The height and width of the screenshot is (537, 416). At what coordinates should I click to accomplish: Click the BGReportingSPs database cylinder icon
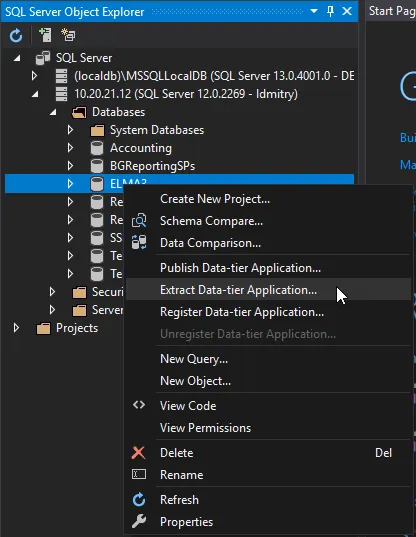click(97, 166)
